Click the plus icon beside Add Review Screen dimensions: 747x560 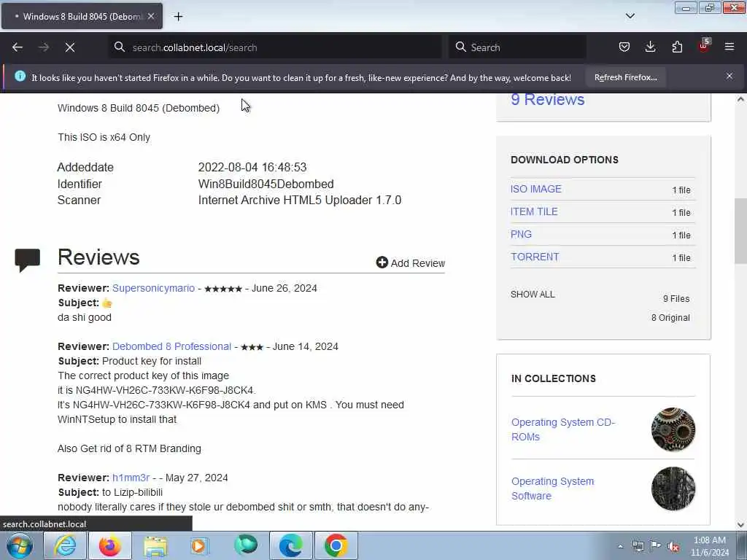382,262
